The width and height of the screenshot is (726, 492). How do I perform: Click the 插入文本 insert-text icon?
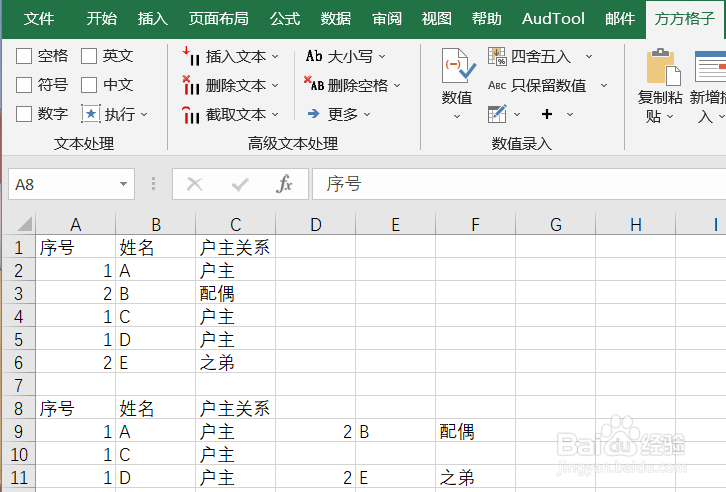(x=191, y=56)
